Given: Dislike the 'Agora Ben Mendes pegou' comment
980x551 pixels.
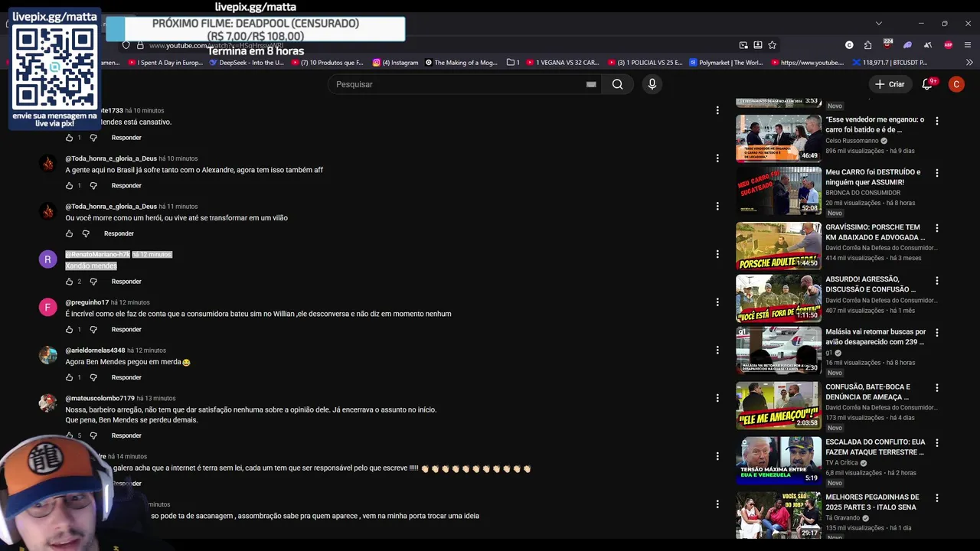Looking at the screenshot, I should [93, 377].
